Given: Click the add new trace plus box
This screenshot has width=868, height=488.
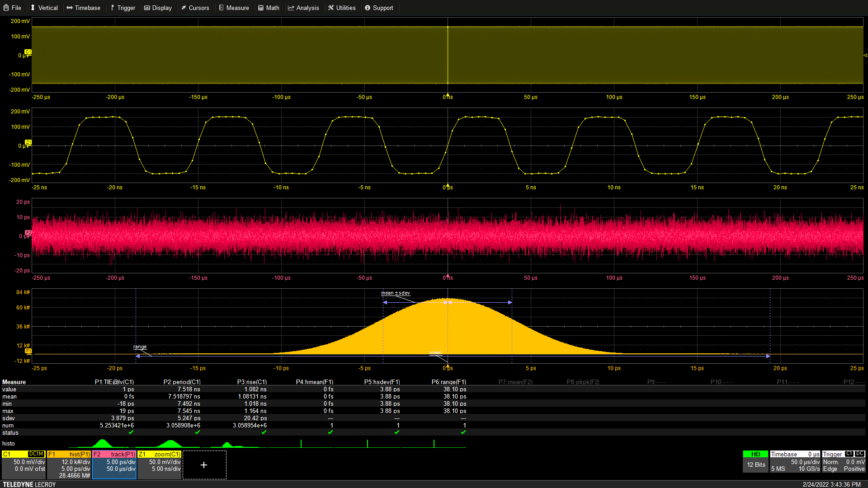Looking at the screenshot, I should pyautogui.click(x=204, y=465).
